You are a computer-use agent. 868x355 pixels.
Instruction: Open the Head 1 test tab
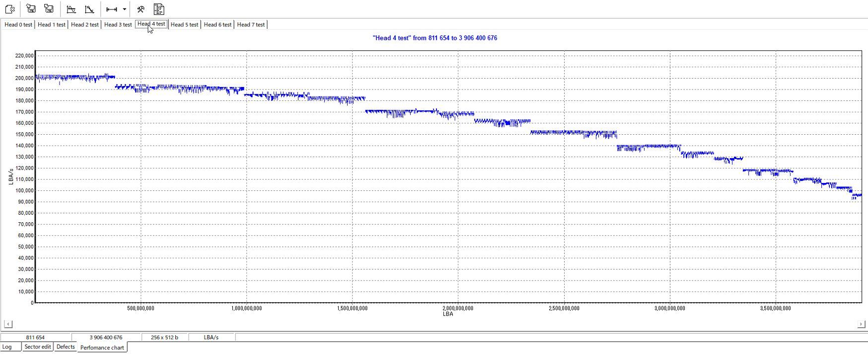pos(52,24)
